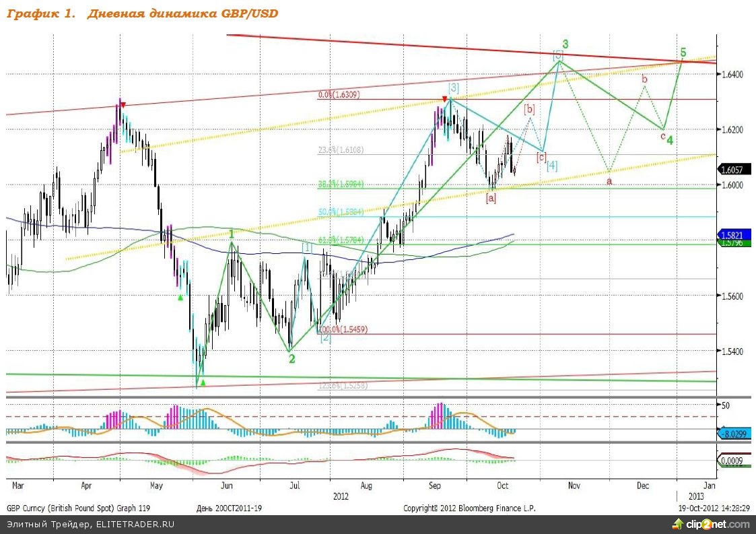This screenshot has height=534, width=756.
Task: Select the green wave 5 label
Action: [683, 52]
